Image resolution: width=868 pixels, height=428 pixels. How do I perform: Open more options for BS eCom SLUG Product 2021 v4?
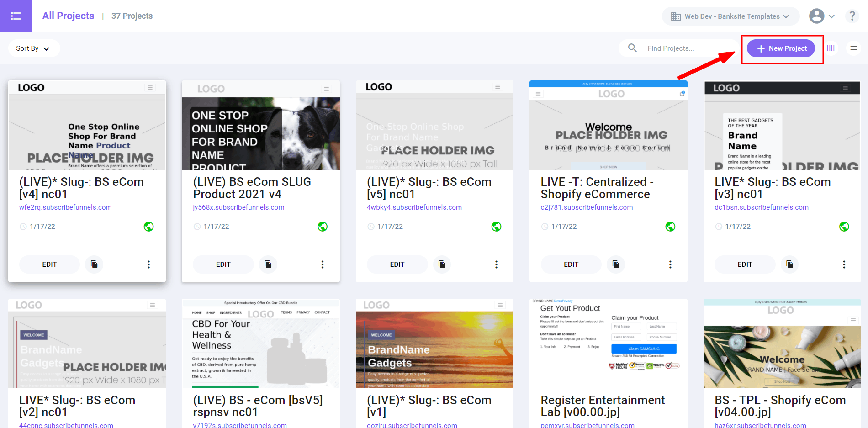322,264
